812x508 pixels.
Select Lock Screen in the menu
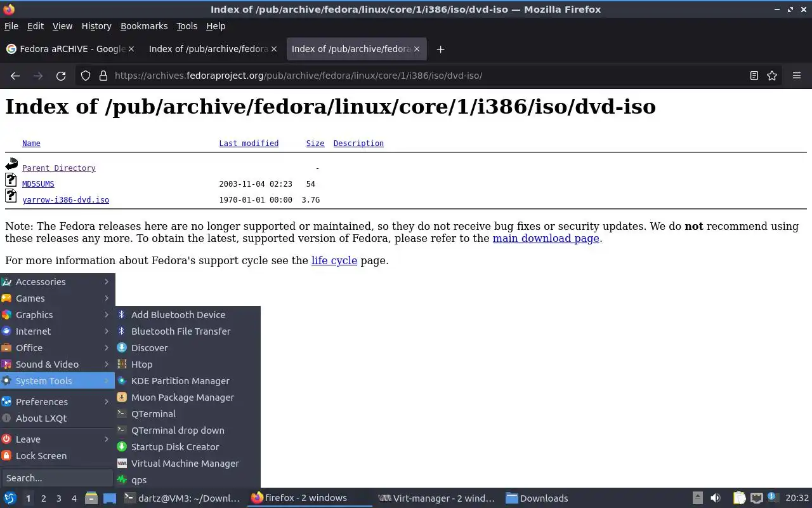(57, 456)
